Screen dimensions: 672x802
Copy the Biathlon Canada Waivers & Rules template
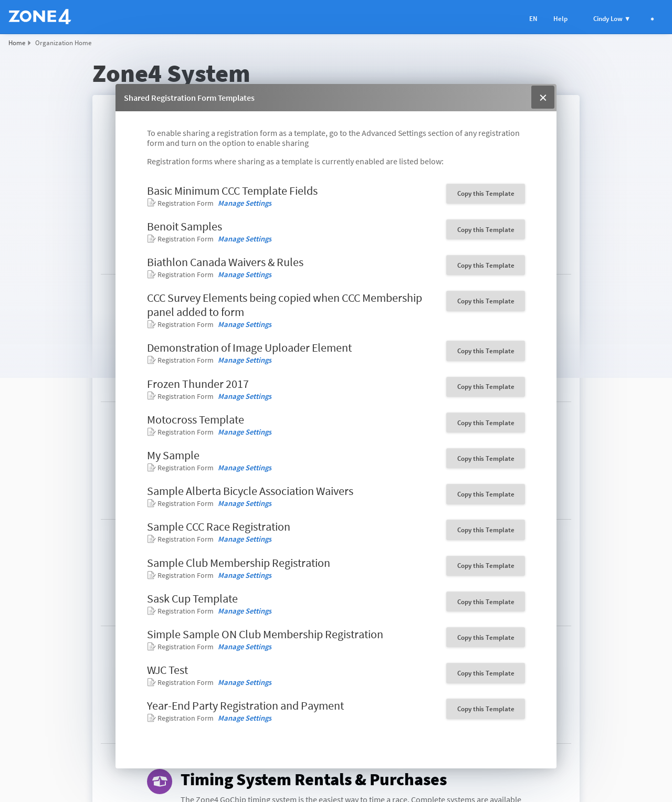click(x=486, y=266)
